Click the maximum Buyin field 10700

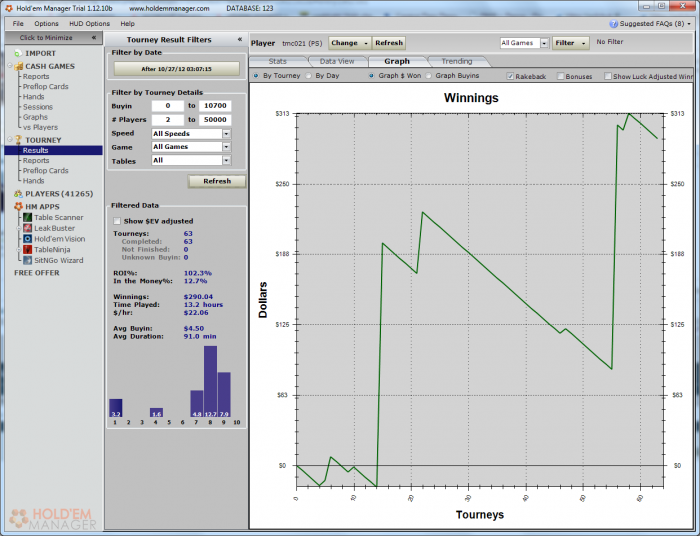point(215,106)
